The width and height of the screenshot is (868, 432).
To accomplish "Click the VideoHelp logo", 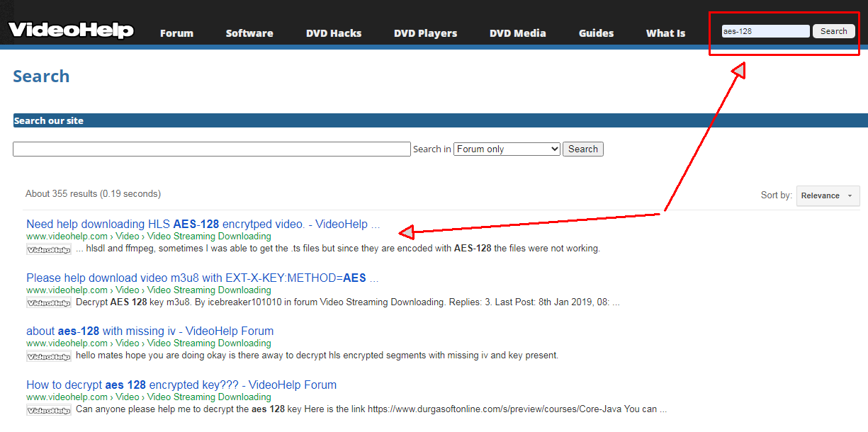I will (x=71, y=30).
